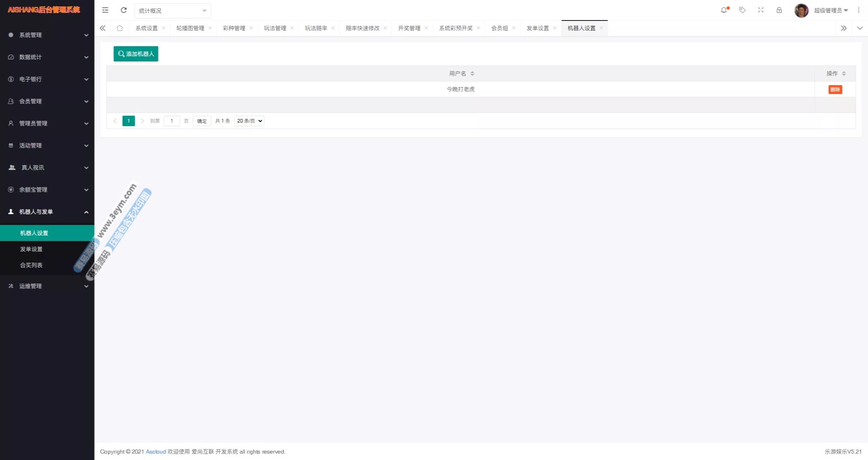Screen dimensions: 868x460
Task: Click the notification bell icon
Action: (724, 10)
